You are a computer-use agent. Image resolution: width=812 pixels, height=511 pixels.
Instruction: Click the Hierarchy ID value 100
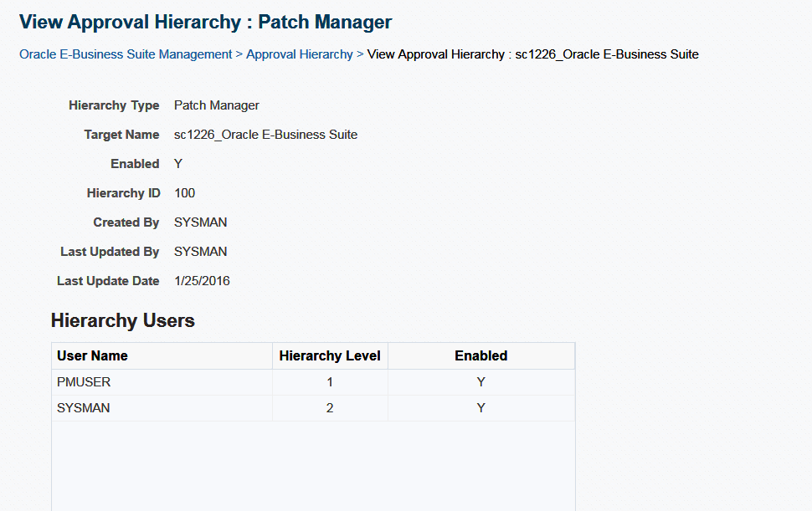click(x=184, y=193)
